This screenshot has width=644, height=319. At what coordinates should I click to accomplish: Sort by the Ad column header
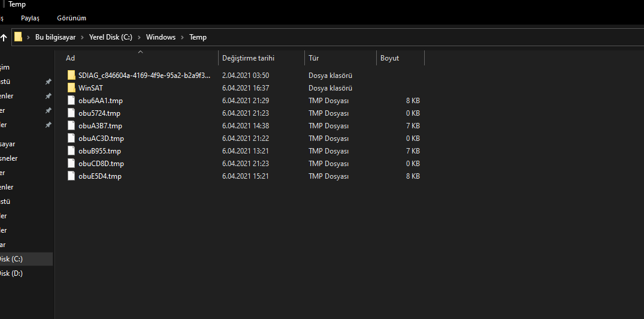click(x=71, y=58)
